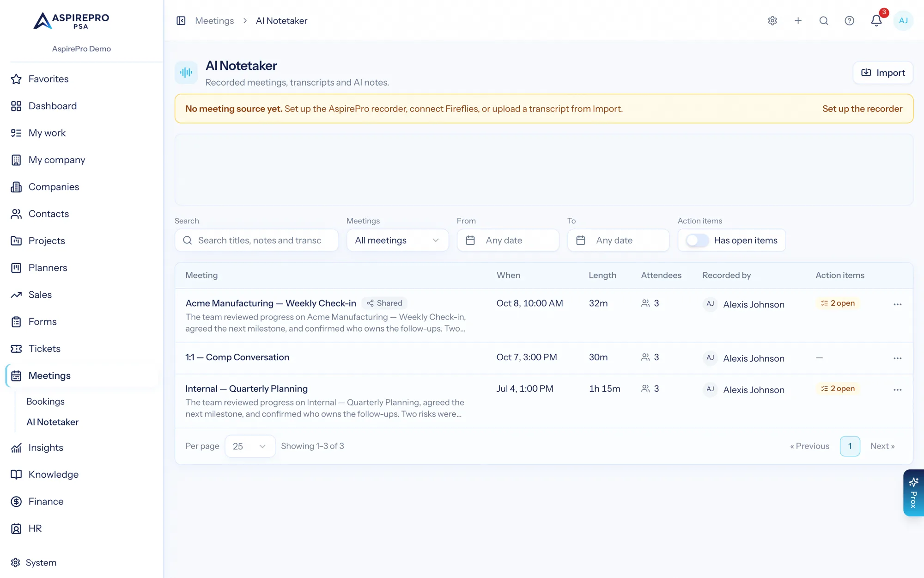The height and width of the screenshot is (578, 924).
Task: Click the plus create-new icon
Action: click(x=798, y=21)
